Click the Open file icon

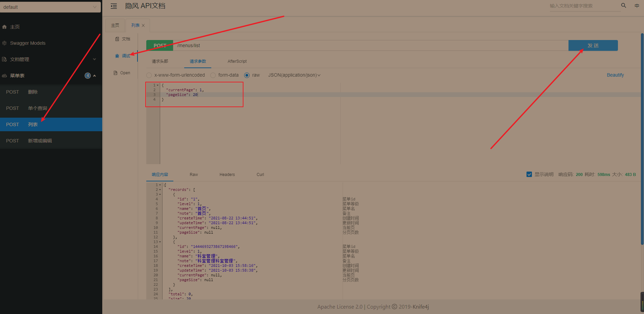tap(115, 73)
